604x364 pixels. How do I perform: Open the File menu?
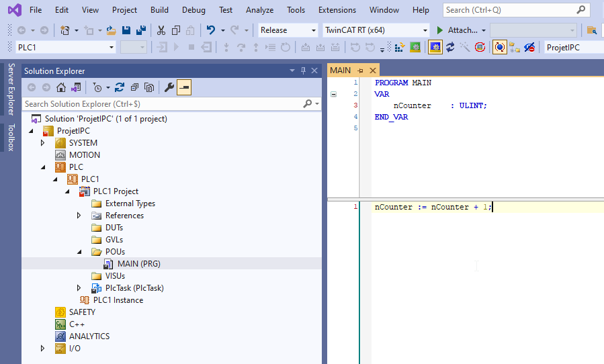(x=36, y=10)
